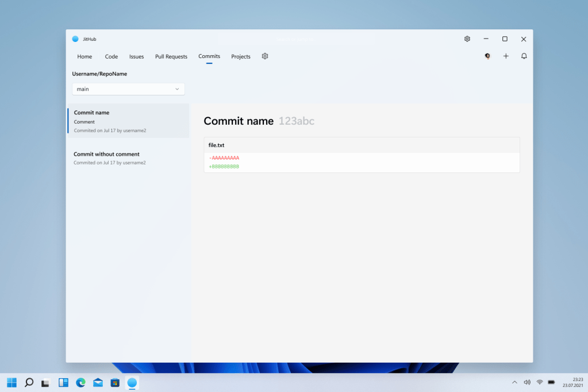Show hidden icons in system tray
The width and height of the screenshot is (588, 392).
[514, 382]
